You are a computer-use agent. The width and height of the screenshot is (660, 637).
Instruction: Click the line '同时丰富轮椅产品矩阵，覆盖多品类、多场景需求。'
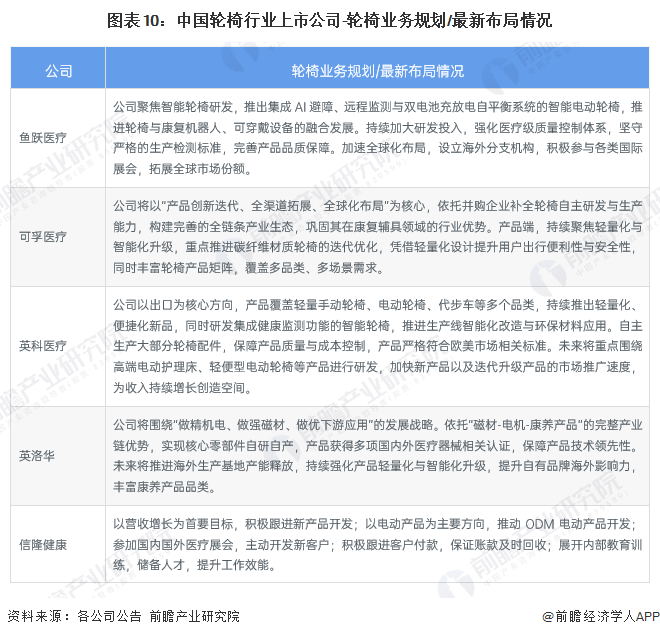click(249, 268)
